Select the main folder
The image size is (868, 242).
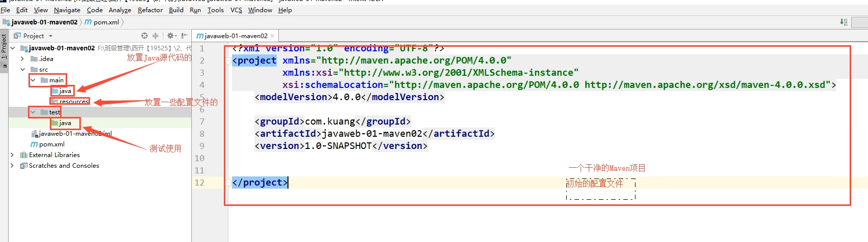(56, 80)
